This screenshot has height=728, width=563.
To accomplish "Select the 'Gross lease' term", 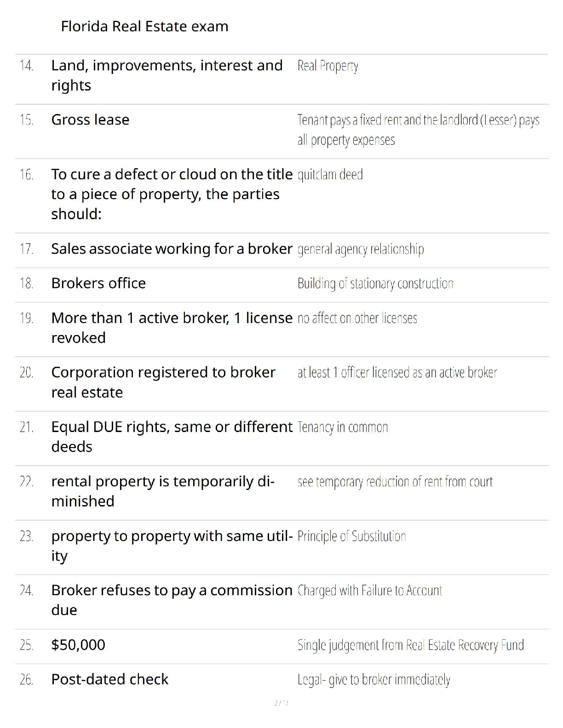I will click(90, 120).
